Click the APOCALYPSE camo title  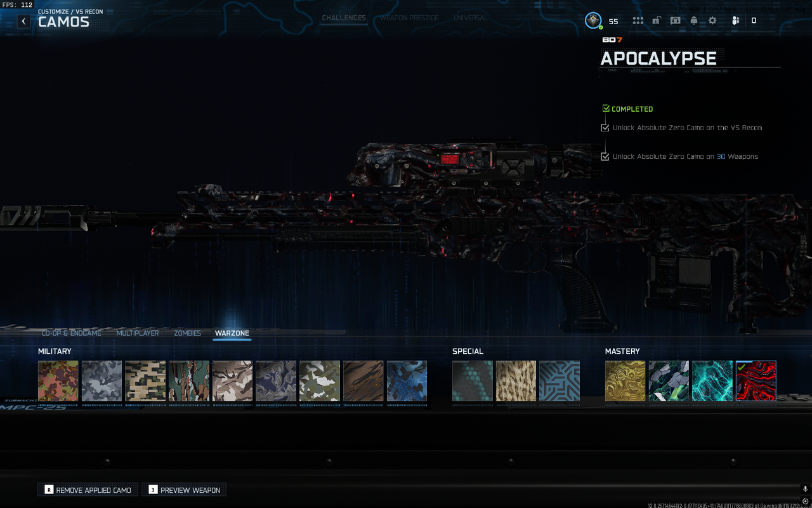pyautogui.click(x=658, y=58)
